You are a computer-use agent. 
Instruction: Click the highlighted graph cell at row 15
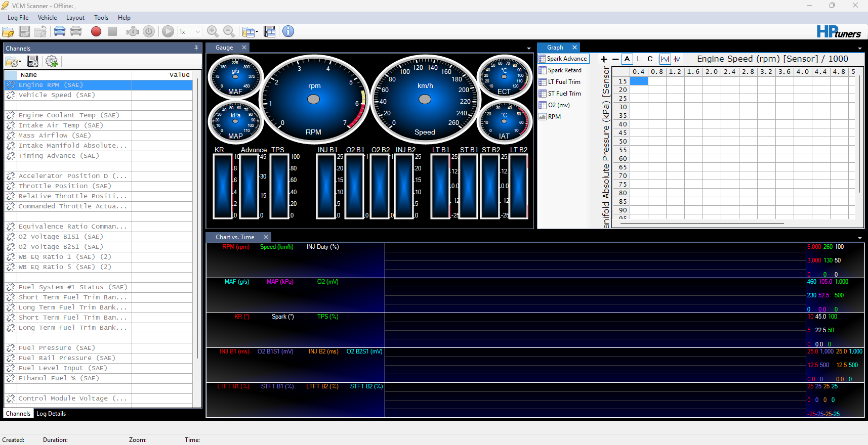coord(639,81)
